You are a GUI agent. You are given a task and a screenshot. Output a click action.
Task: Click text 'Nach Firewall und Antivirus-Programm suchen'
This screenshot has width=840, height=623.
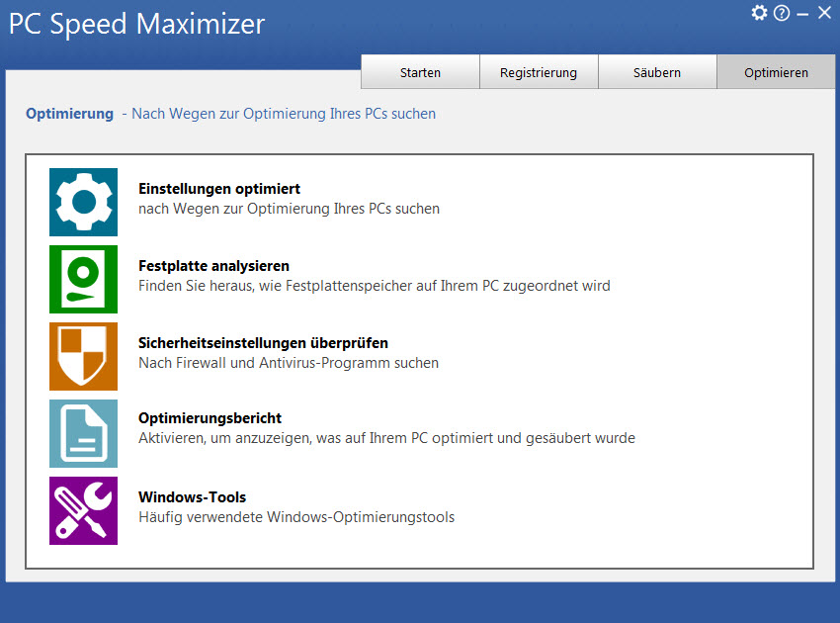(289, 363)
